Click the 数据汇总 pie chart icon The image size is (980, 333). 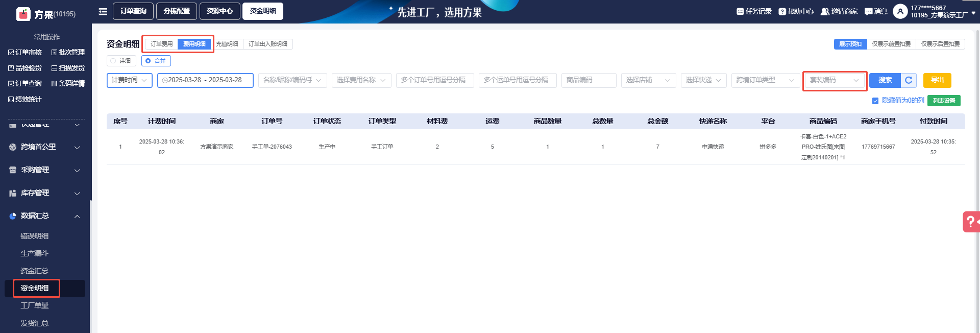(x=13, y=216)
